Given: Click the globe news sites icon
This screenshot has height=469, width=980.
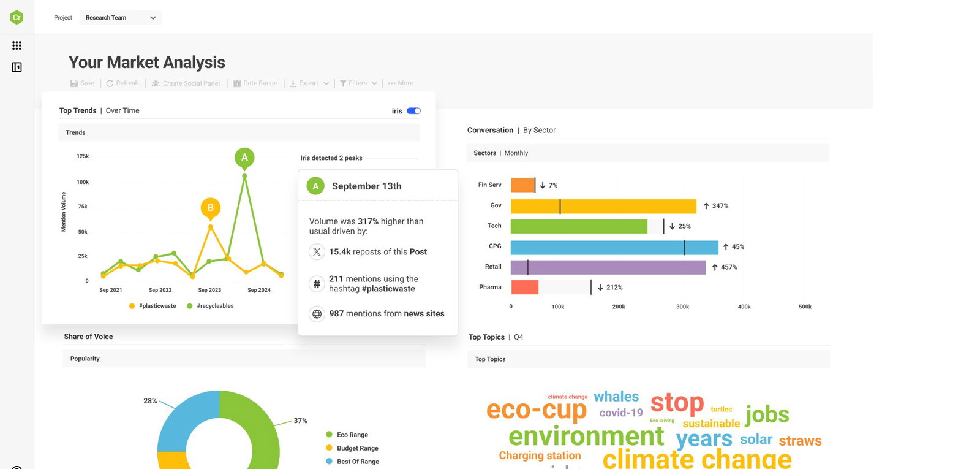Looking at the screenshot, I should click(x=317, y=314).
